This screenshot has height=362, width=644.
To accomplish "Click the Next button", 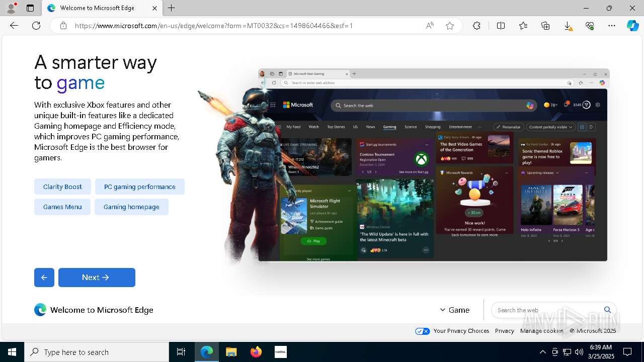I will click(97, 278).
